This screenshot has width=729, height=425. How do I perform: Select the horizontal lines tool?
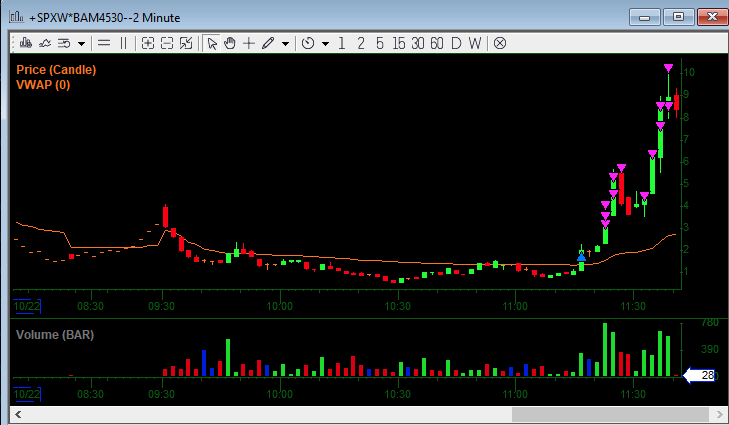104,43
